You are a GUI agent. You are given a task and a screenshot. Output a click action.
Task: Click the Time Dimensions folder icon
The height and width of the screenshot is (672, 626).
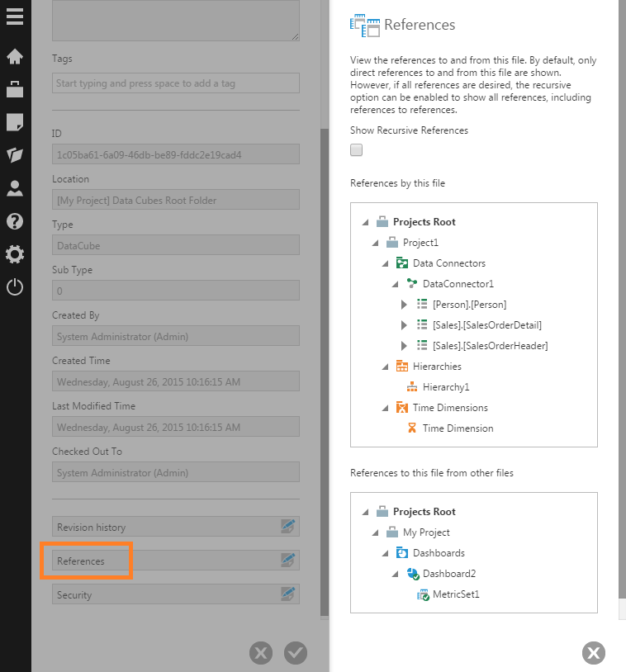click(401, 407)
